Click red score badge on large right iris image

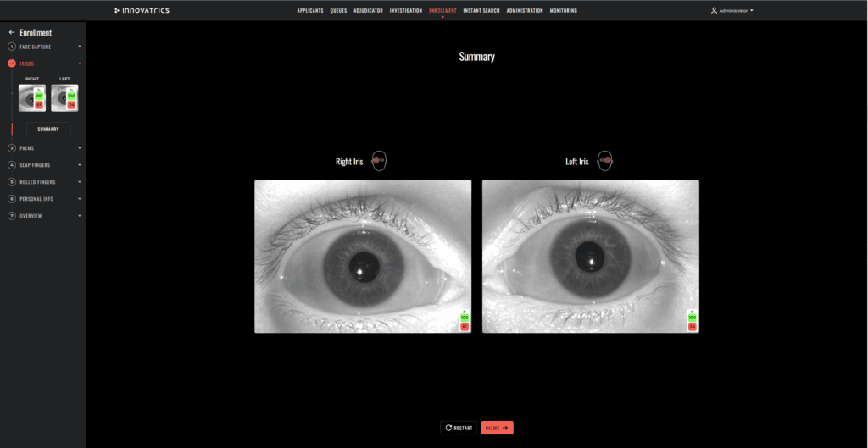[x=465, y=326]
